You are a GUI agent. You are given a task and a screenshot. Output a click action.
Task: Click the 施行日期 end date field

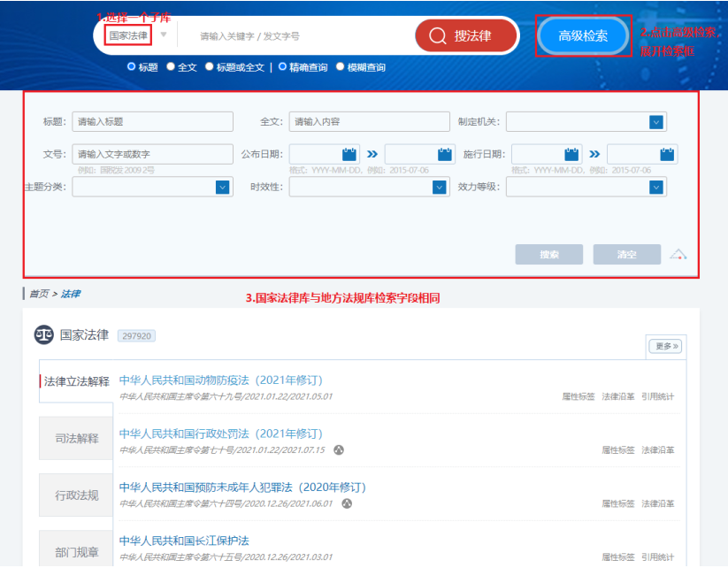coord(642,154)
